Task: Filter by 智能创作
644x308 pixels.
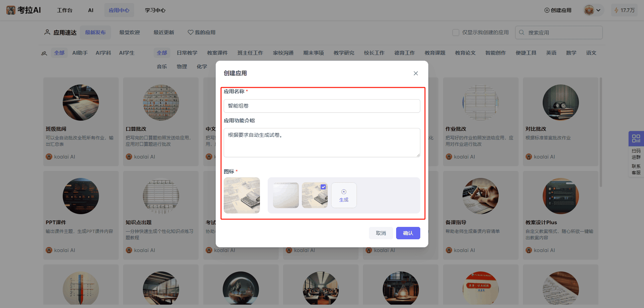Action: 495,53
